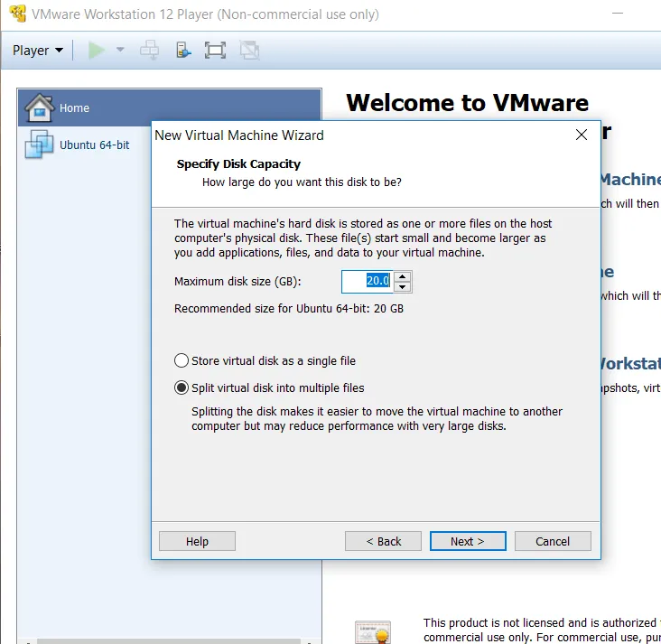The image size is (661, 644).
Task: Decrease disk size with down arrow
Action: (403, 287)
